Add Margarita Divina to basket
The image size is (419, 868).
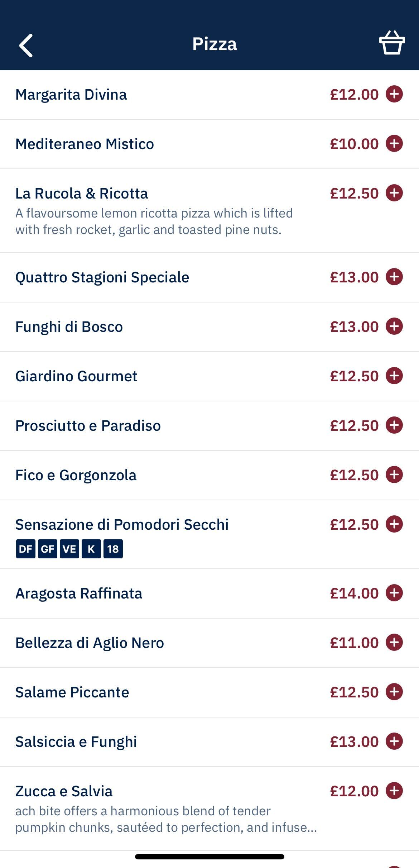point(394,94)
